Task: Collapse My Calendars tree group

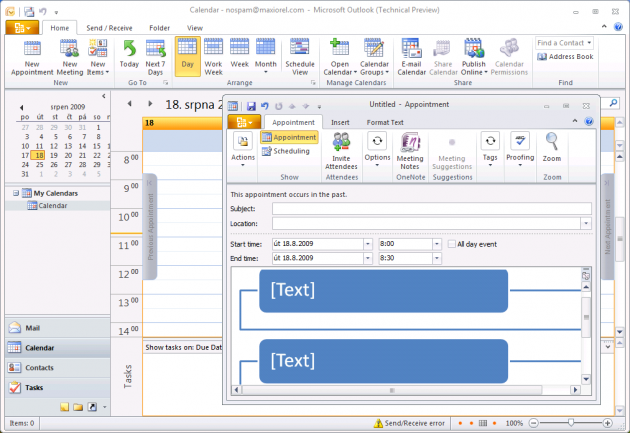Action: [x=16, y=193]
